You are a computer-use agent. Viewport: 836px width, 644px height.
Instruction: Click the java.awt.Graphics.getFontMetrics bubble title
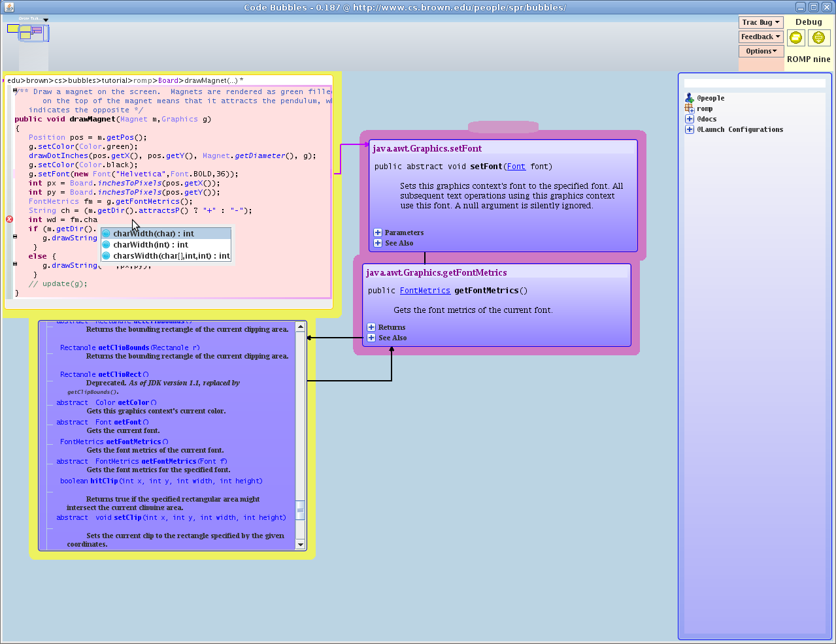click(x=437, y=272)
